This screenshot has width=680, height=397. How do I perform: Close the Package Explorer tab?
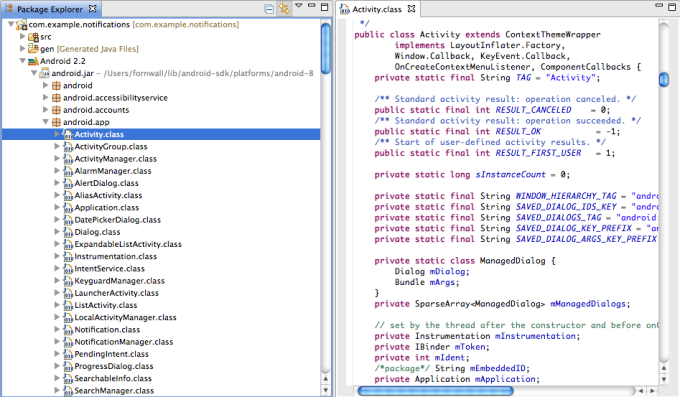[x=92, y=9]
